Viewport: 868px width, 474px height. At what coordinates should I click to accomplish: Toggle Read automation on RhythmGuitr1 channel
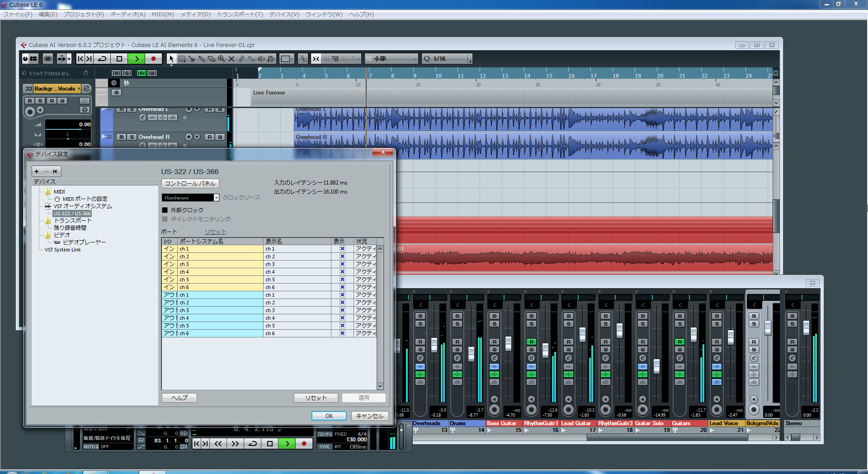532,342
